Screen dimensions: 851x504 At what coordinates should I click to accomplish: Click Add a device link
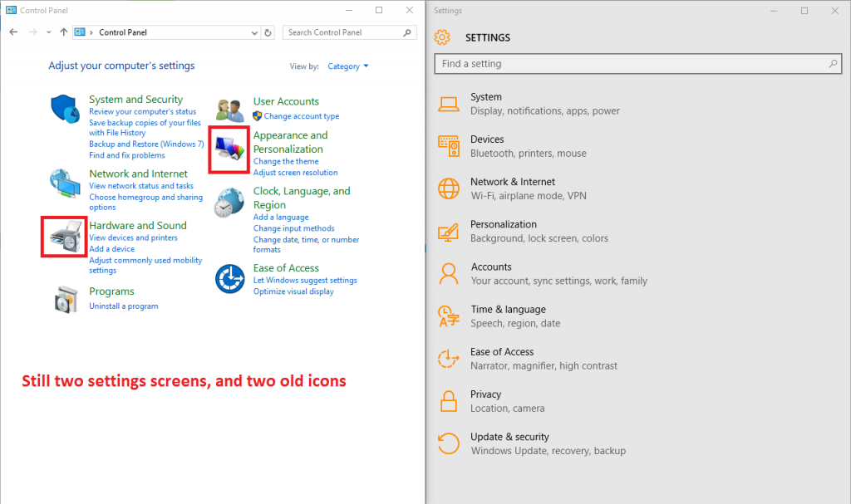112,249
